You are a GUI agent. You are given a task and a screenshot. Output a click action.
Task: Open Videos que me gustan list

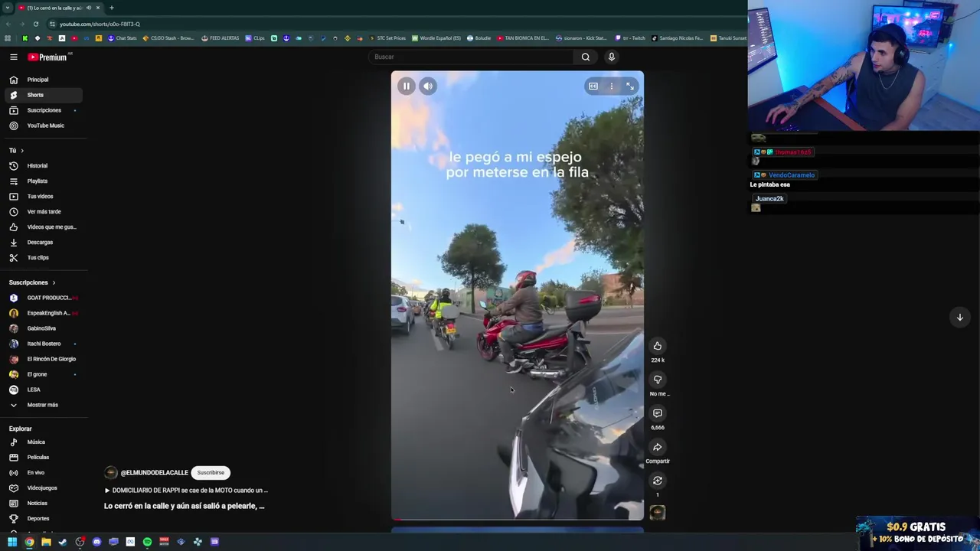(42, 227)
